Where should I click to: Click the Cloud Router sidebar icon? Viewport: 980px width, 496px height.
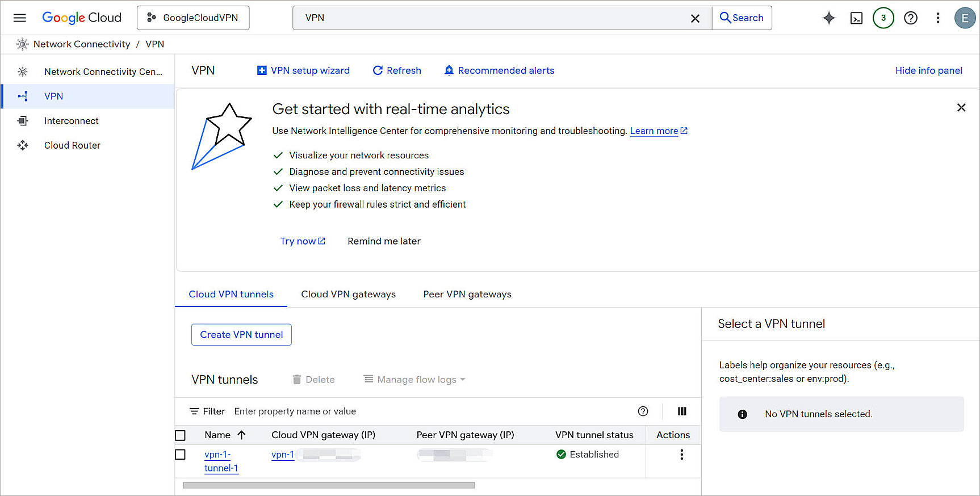[x=23, y=145]
